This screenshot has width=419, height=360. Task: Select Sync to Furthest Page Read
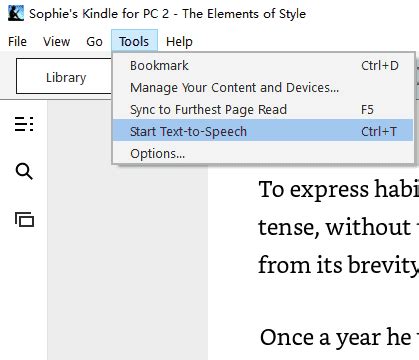tap(263, 110)
